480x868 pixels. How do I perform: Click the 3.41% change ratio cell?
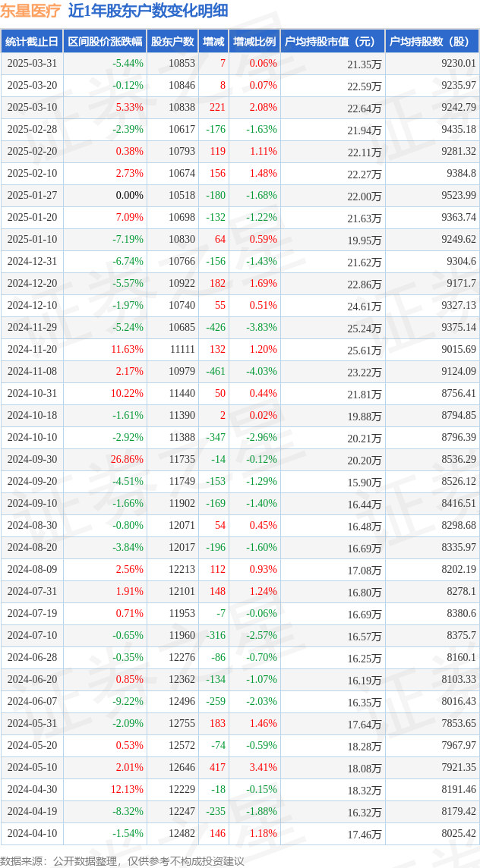pos(263,768)
